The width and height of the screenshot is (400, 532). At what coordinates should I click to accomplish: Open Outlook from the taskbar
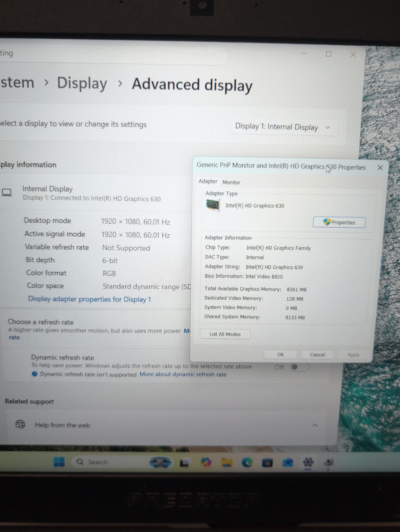[288, 463]
